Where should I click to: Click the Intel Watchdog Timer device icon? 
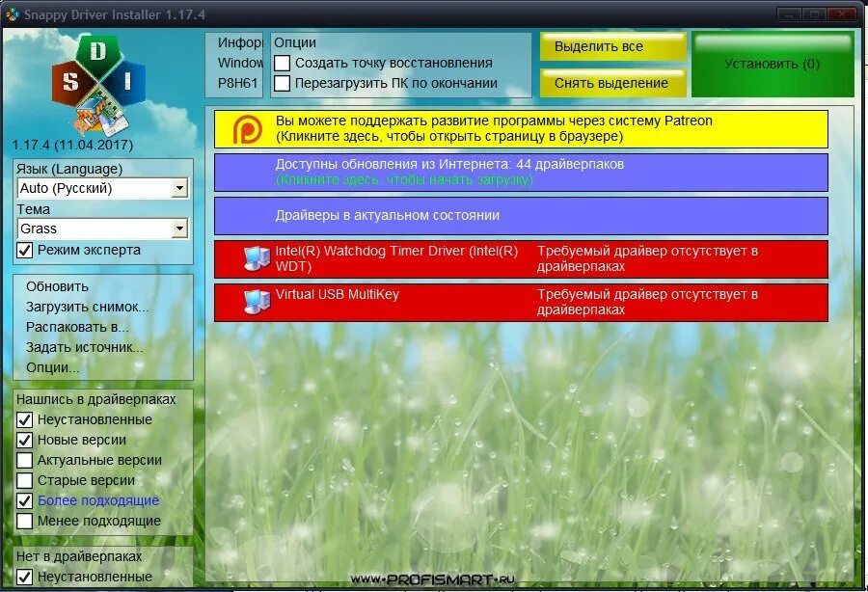257,259
